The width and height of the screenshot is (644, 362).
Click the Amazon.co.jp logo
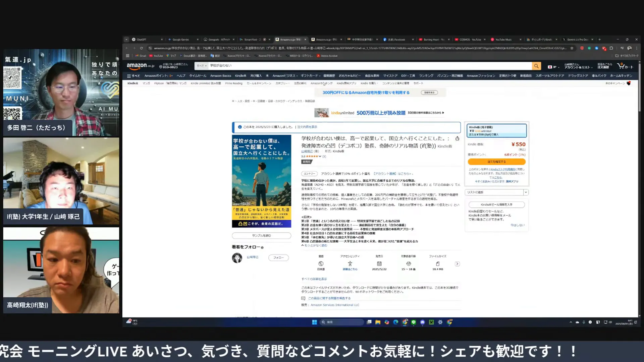pos(140,66)
